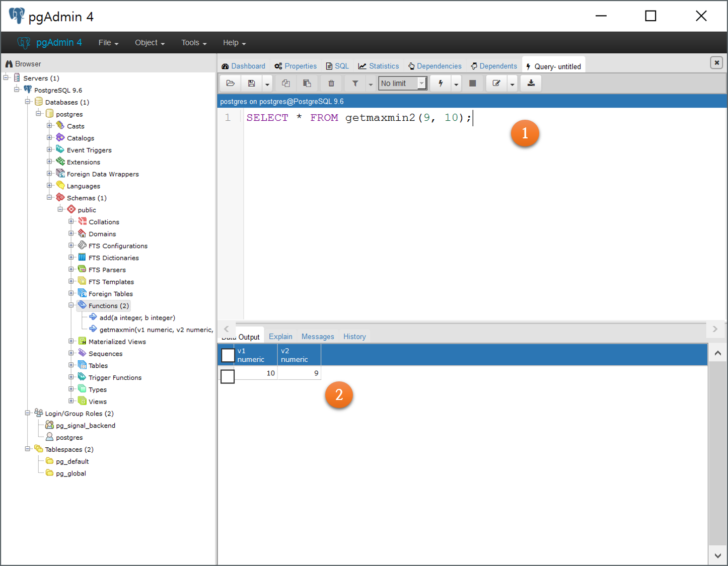Click the right arrow on results tab strip

[x=715, y=329]
